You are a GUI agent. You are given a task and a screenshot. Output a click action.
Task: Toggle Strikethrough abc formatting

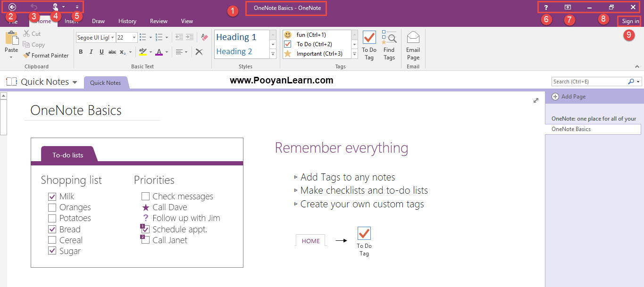112,52
